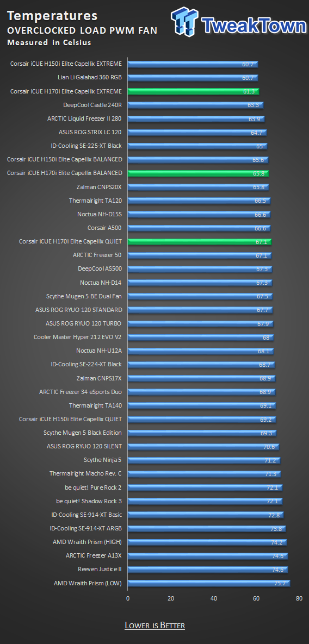Select the green H170i QUIET bar
This screenshot has height=644, width=309.
coord(200,241)
